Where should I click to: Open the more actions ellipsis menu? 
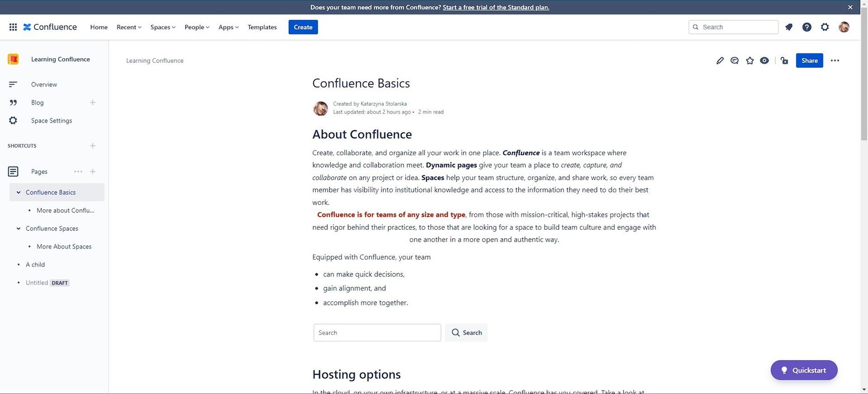(x=835, y=60)
